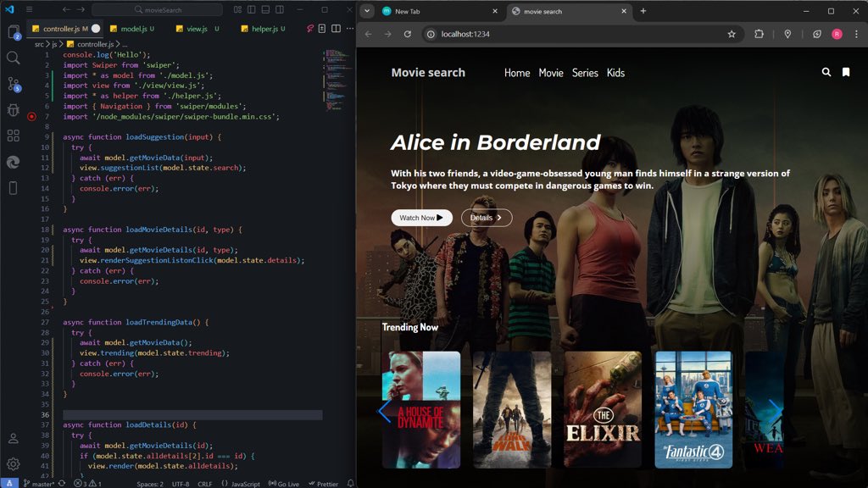This screenshot has width=868, height=488.
Task: Toggle primary side bar in VS Code
Action: (251, 9)
